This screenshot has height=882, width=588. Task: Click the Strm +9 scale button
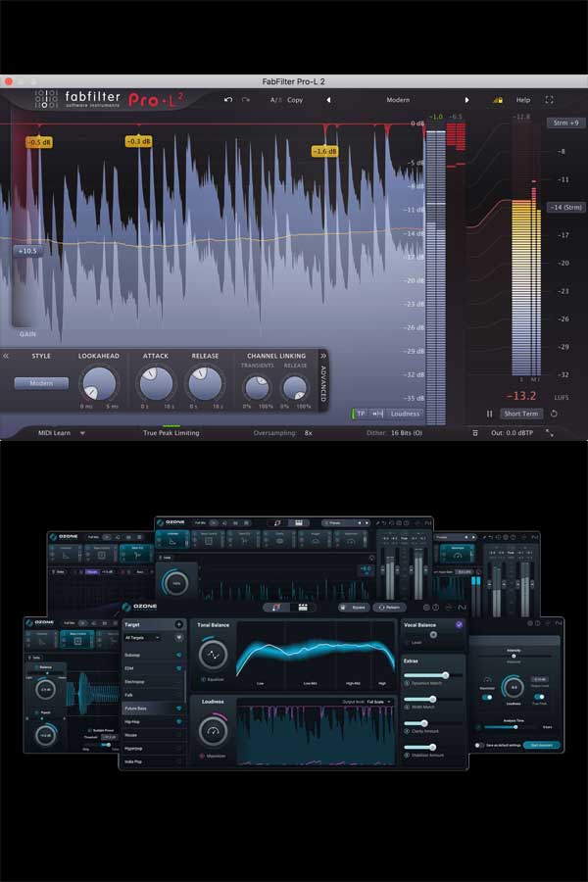566,122
